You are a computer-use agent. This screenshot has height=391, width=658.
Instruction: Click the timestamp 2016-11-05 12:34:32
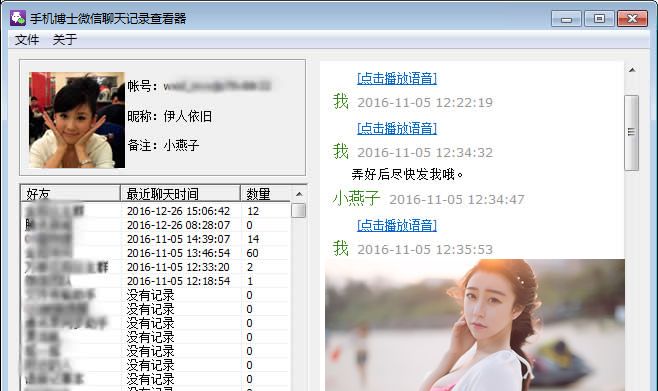click(x=425, y=152)
